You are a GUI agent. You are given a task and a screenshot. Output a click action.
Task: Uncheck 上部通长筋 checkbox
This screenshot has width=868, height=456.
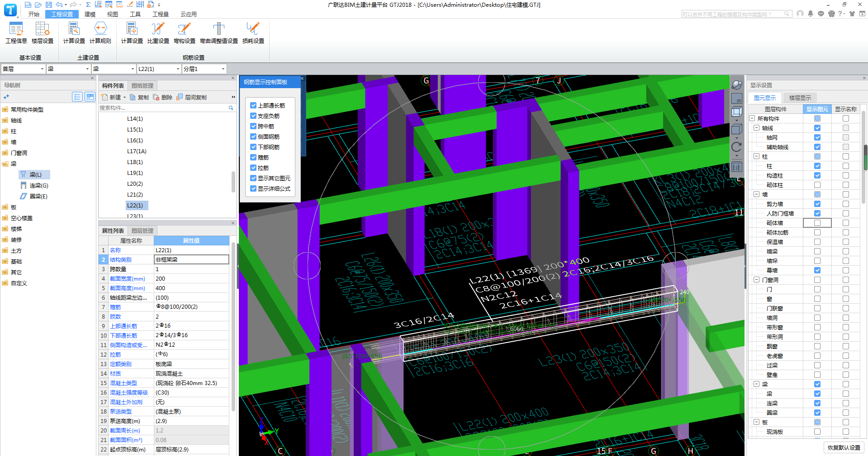click(253, 105)
